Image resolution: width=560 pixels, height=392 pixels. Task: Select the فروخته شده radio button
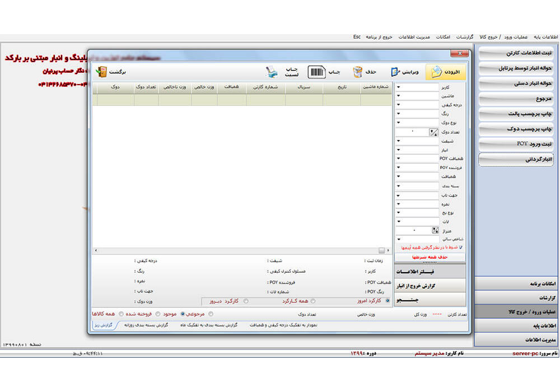[158, 314]
